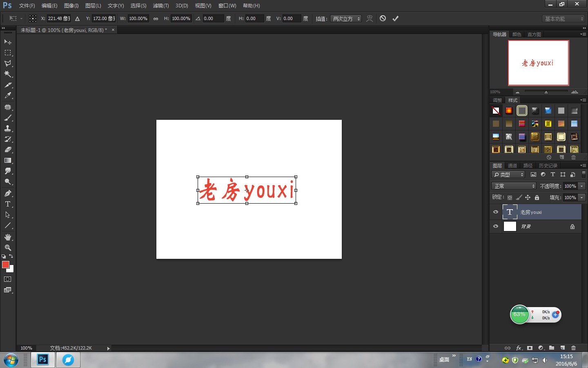Create a new layer
The height and width of the screenshot is (368, 588).
[x=562, y=348]
